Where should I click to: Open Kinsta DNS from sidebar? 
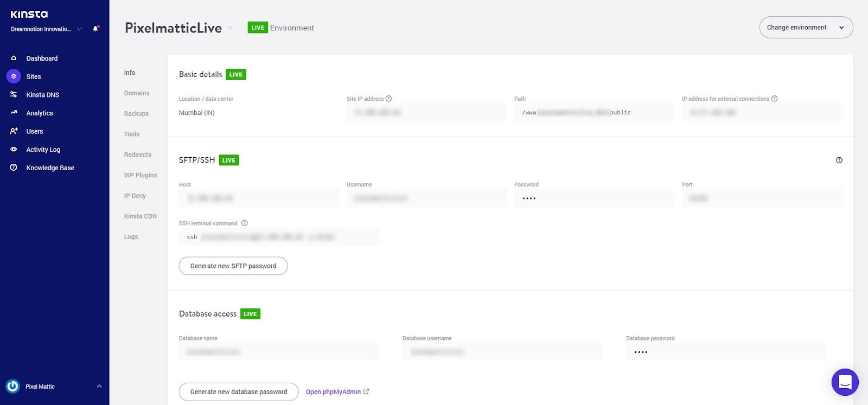click(43, 95)
